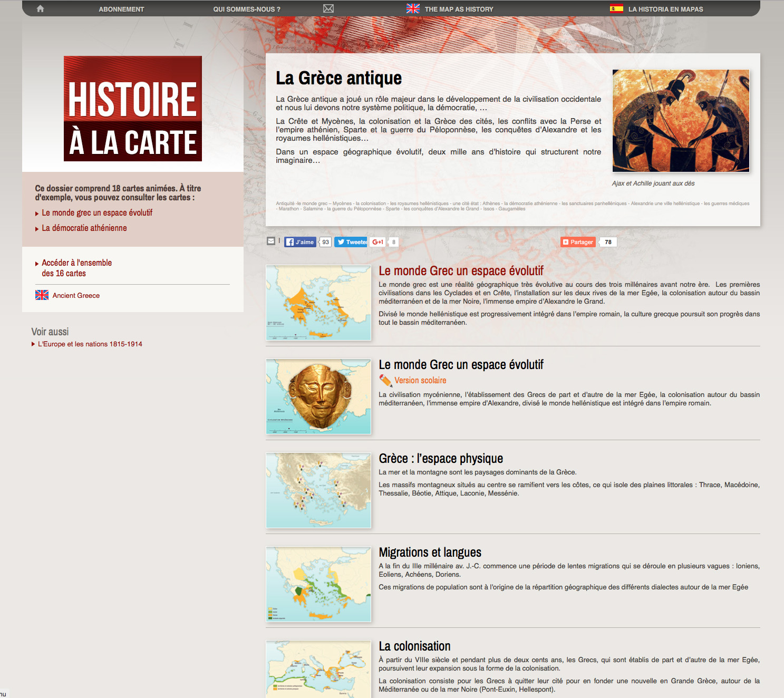The height and width of the screenshot is (698, 784).
Task: Click the Ajax and Achilles vase image
Action: [x=681, y=121]
